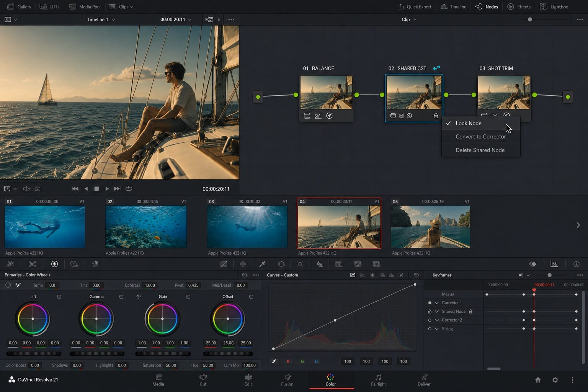Open the Effects panel
588x392 pixels.
(519, 7)
